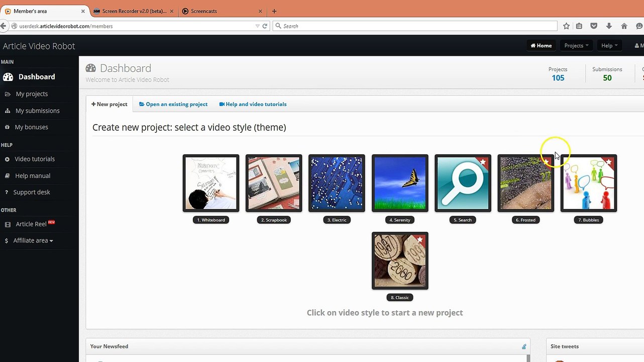Switch to the Screencasts browser tab
The width and height of the screenshot is (644, 362).
point(223,11)
